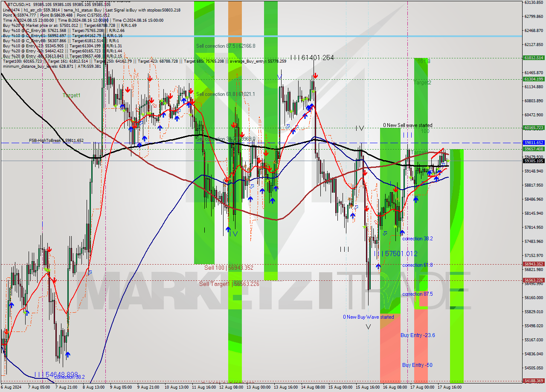Viewport: 546px width, 392px height.
Task: Click the '11 Aug 16:00' time axis label
Action: pyautogui.click(x=204, y=387)
